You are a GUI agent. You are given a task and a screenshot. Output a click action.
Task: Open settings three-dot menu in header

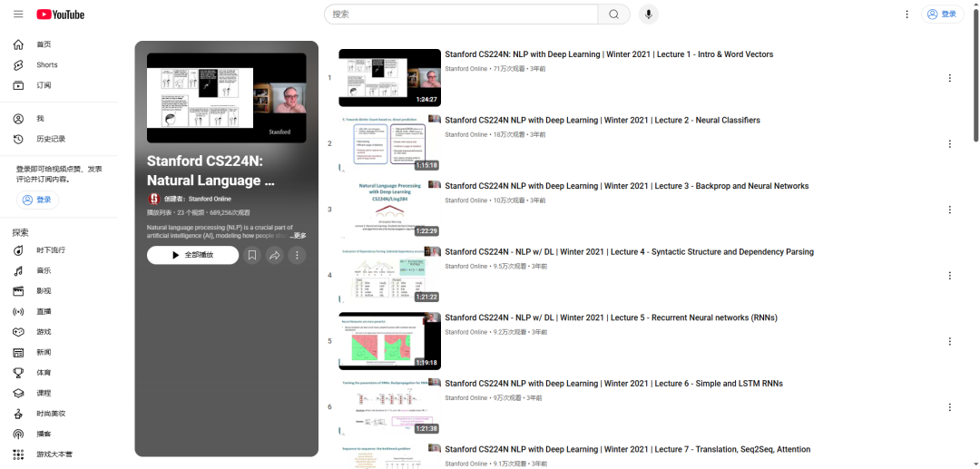(906, 15)
